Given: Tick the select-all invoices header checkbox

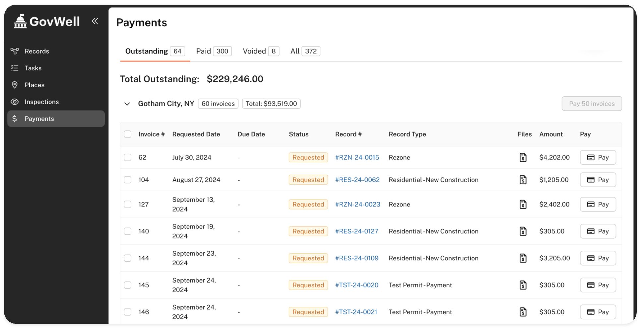Looking at the screenshot, I should click(x=128, y=134).
